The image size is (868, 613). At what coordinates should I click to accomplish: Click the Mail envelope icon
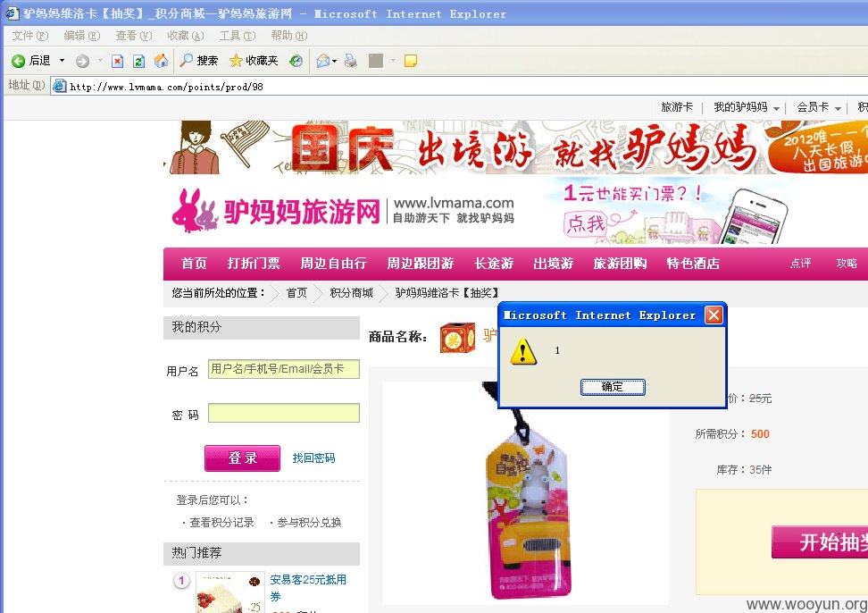[323, 61]
